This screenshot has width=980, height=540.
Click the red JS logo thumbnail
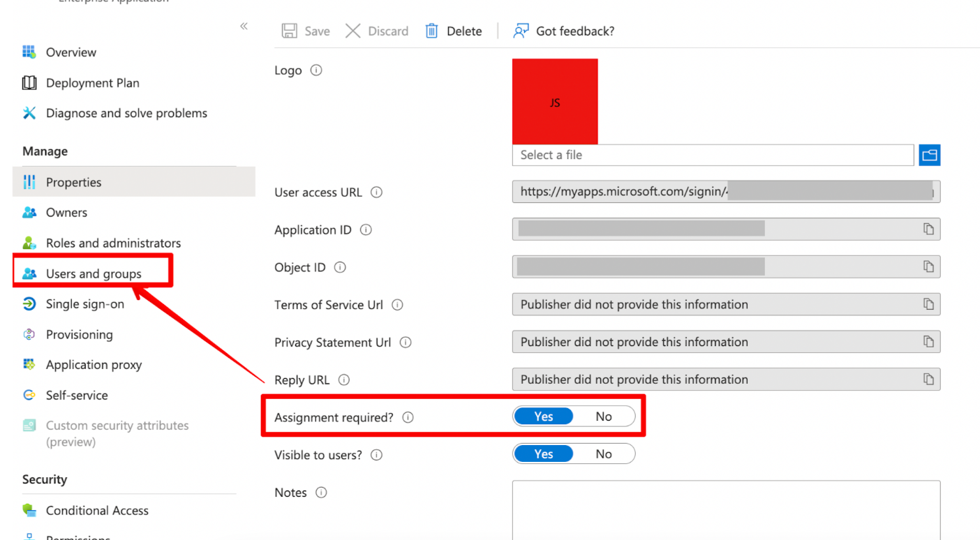point(555,102)
